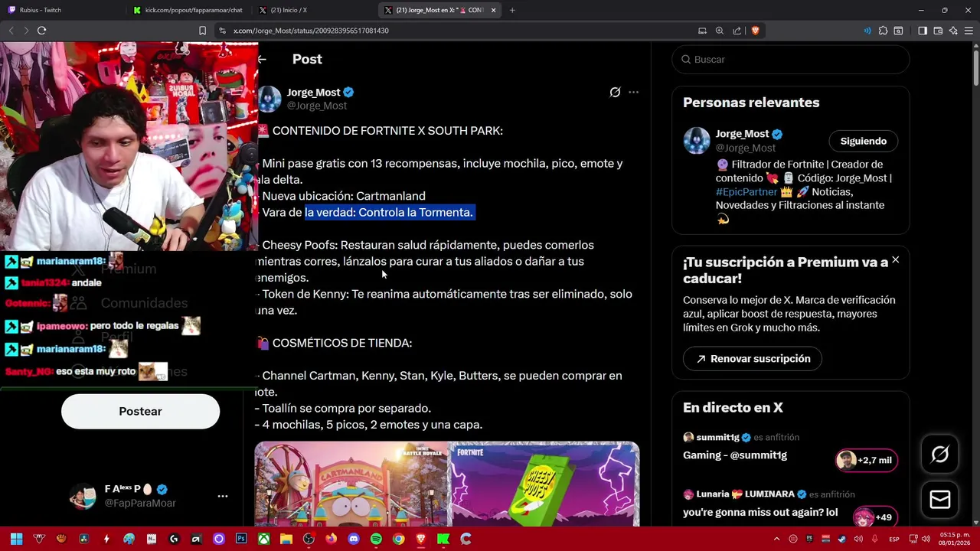The height and width of the screenshot is (551, 980).
Task: Open Brave Leo AI sparkle icon
Action: click(953, 31)
